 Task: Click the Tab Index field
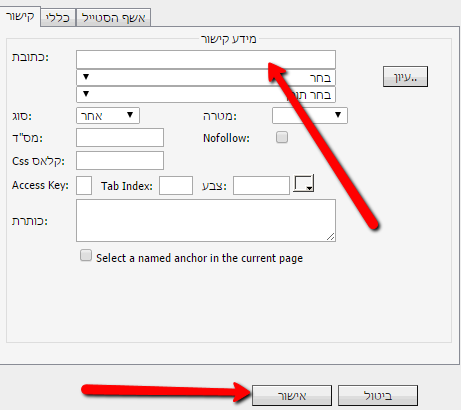(x=176, y=186)
